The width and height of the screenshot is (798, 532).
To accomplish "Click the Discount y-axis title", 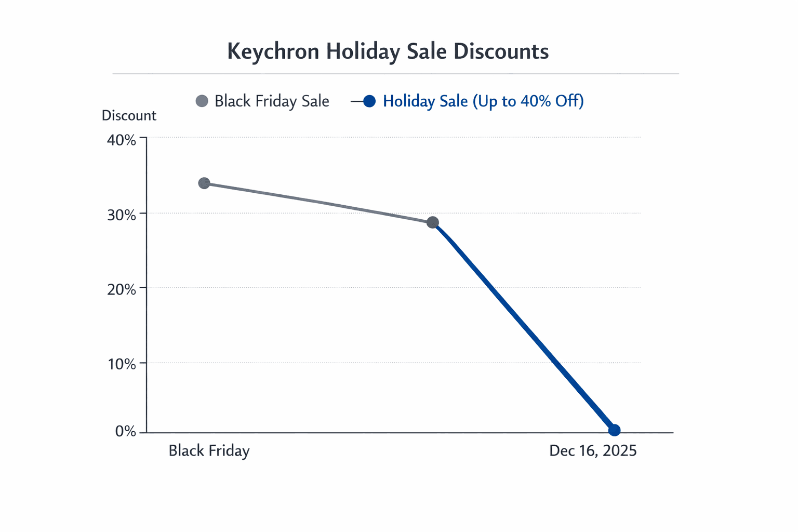I will coord(129,115).
